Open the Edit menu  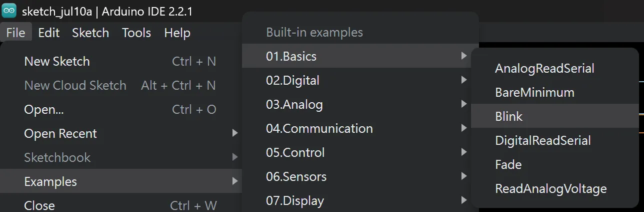tap(49, 33)
